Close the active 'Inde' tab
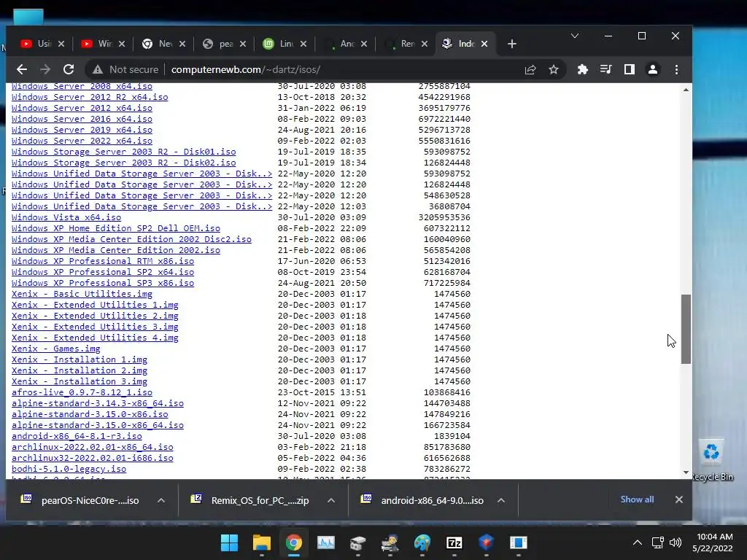 coord(484,44)
